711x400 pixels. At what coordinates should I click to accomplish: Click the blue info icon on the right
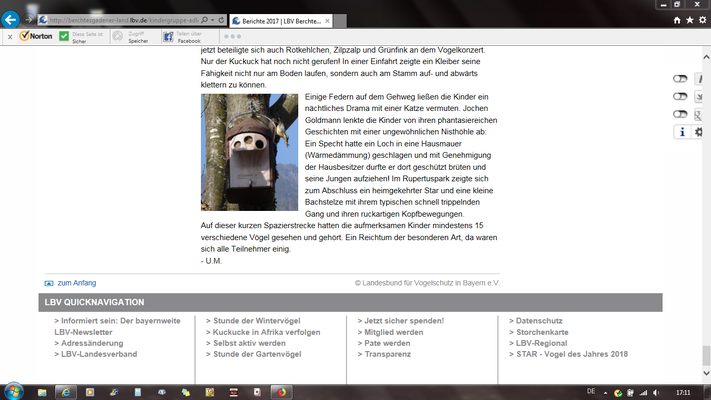[x=682, y=132]
